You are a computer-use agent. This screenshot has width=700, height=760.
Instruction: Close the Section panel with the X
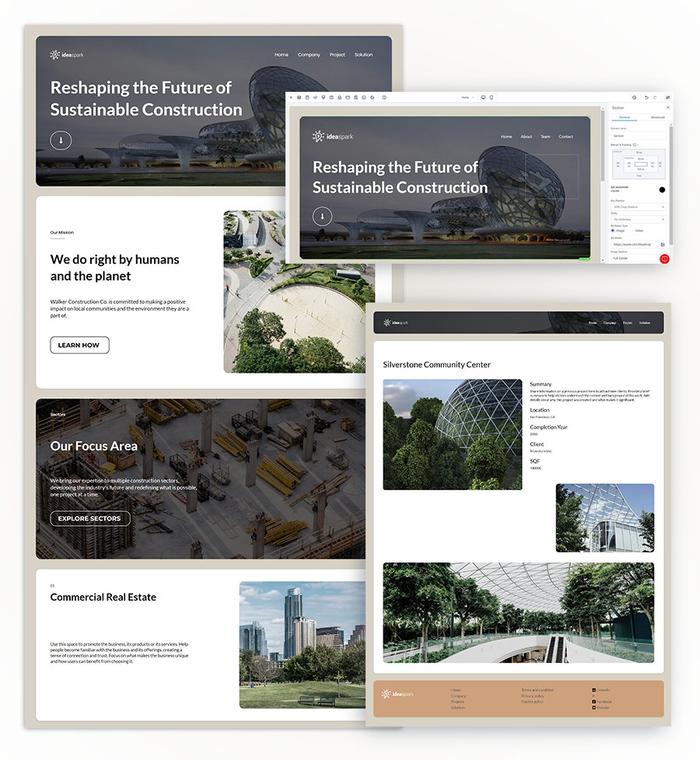pyautogui.click(x=668, y=107)
